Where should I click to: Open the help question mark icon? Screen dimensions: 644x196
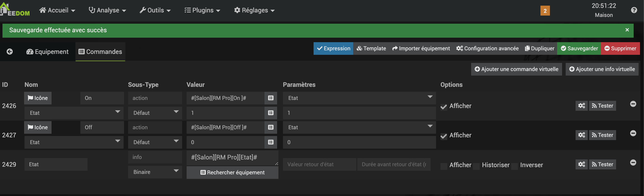click(634, 10)
